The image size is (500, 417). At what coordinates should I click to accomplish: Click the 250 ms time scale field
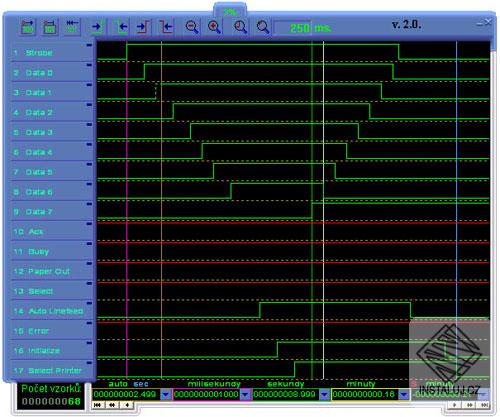click(x=293, y=28)
